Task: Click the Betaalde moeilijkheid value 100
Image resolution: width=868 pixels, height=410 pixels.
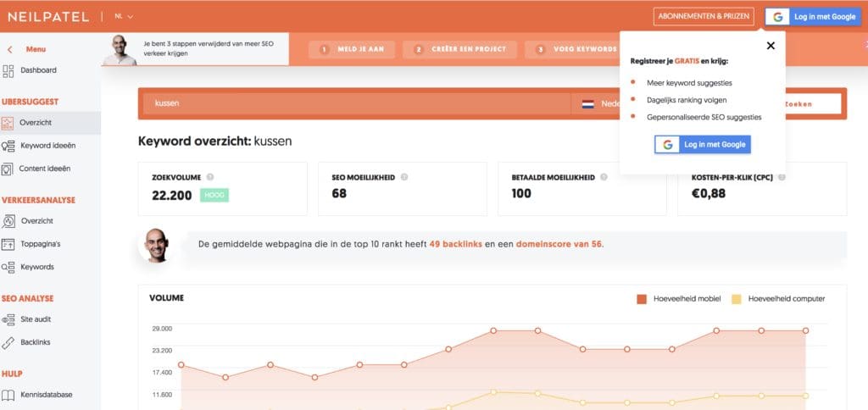Action: 521,194
